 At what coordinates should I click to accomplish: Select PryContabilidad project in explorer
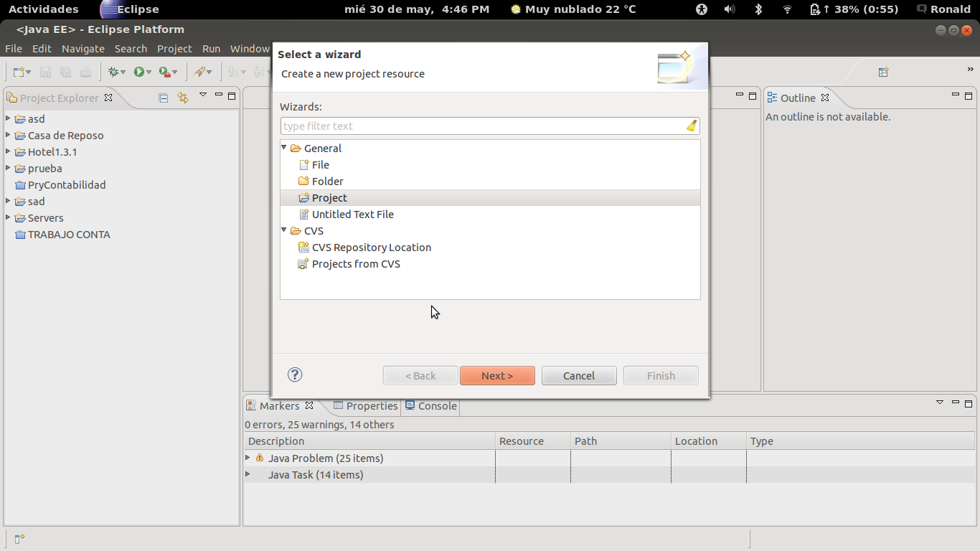tap(66, 185)
